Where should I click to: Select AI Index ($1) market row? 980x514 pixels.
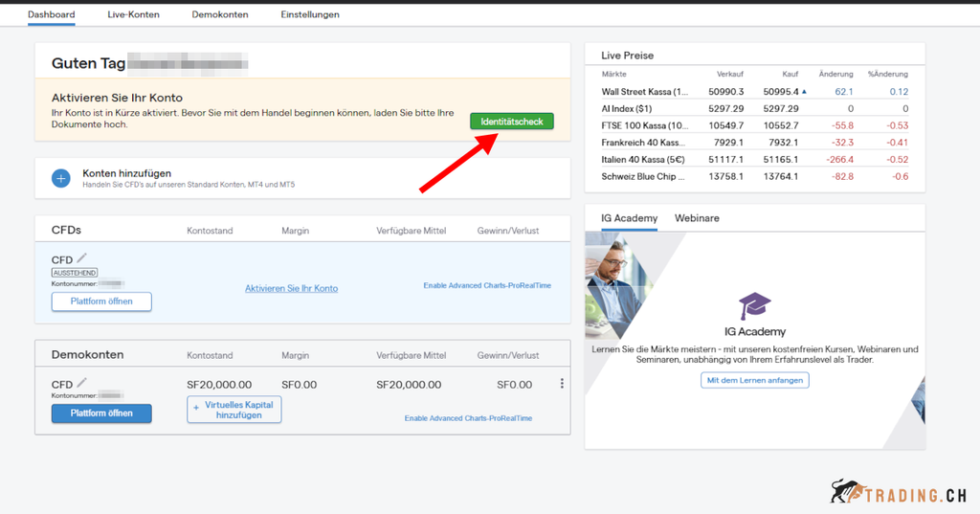pos(755,108)
